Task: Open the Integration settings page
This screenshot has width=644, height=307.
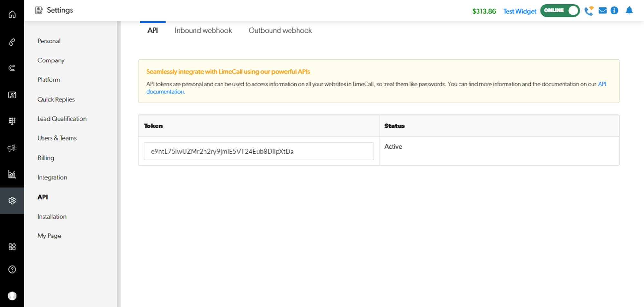Action: (x=52, y=177)
